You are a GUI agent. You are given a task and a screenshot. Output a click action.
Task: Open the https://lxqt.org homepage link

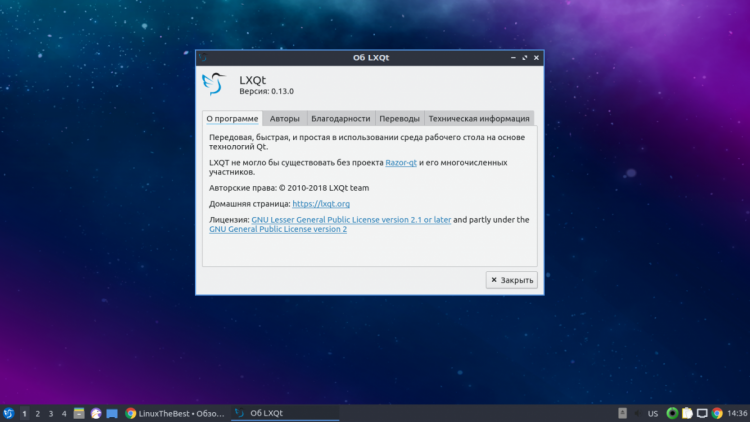(x=321, y=204)
